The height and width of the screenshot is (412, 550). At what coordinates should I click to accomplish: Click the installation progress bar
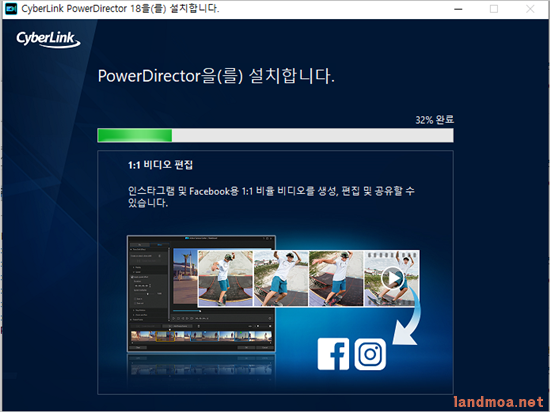275,135
